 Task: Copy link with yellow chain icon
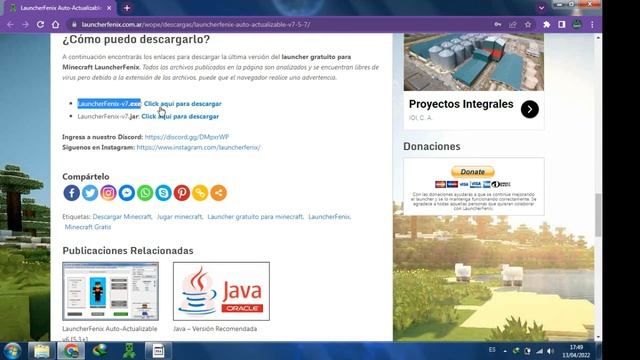point(200,193)
